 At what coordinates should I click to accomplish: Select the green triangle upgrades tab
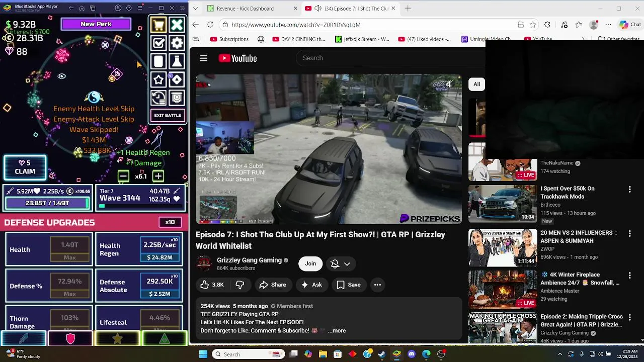(165, 338)
